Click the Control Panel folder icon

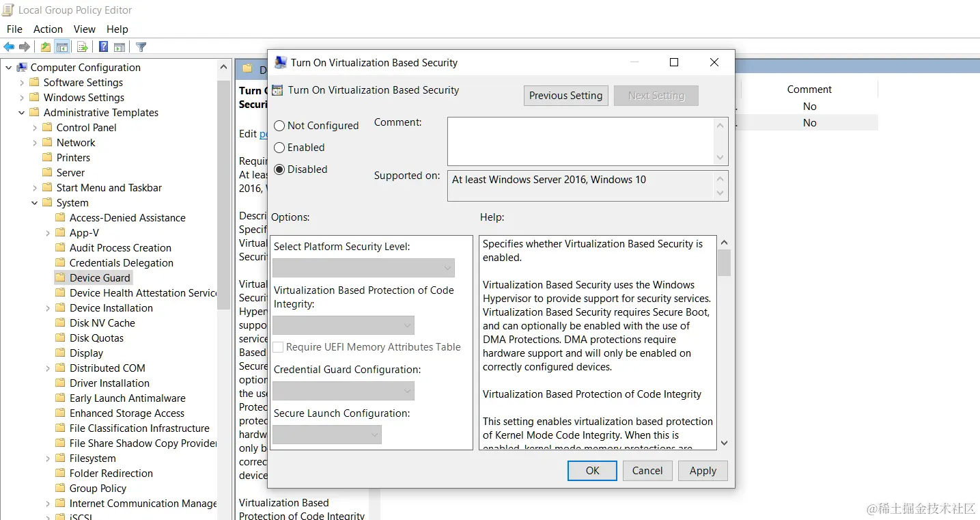[47, 128]
